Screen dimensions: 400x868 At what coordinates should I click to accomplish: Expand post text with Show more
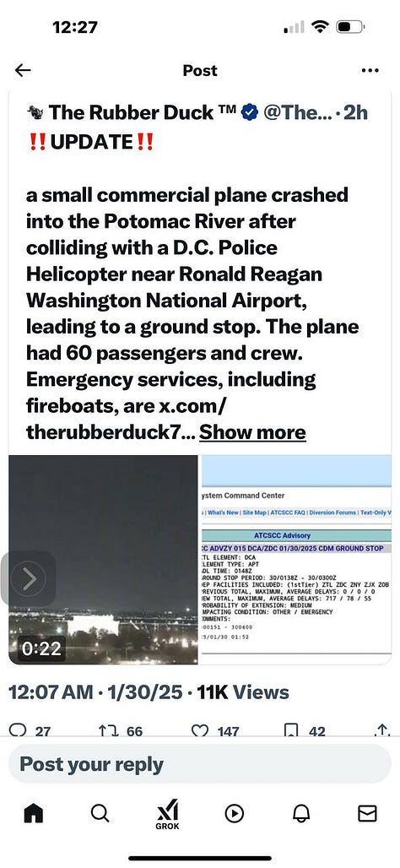(252, 431)
